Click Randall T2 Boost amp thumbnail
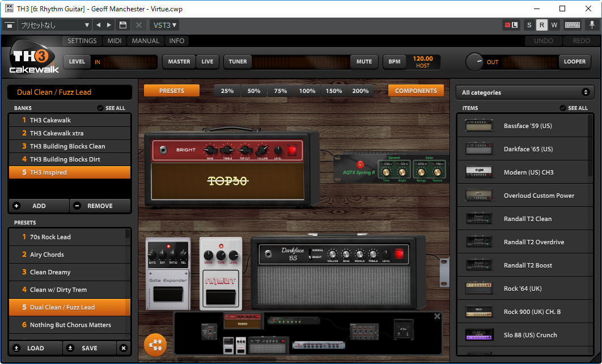602x364 pixels. point(478,265)
